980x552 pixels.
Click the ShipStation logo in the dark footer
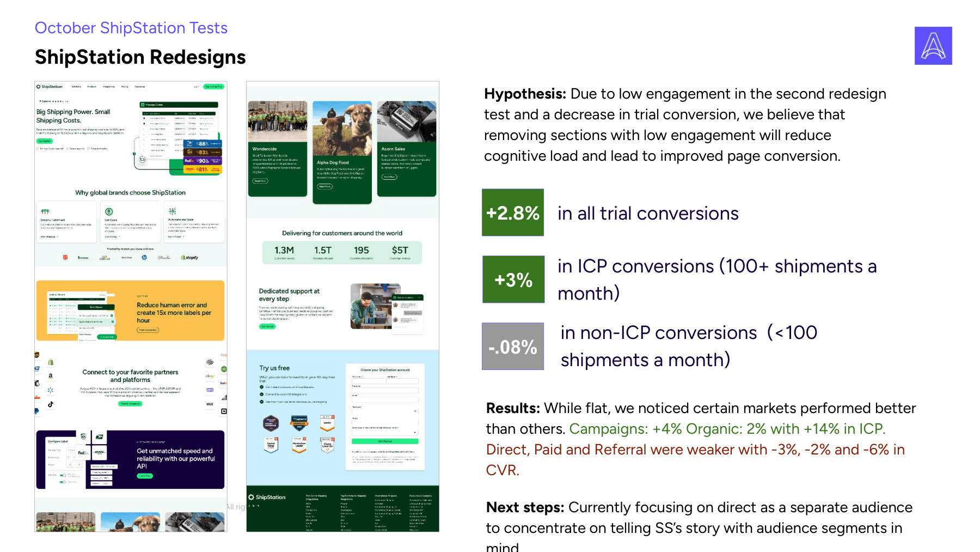tap(267, 498)
